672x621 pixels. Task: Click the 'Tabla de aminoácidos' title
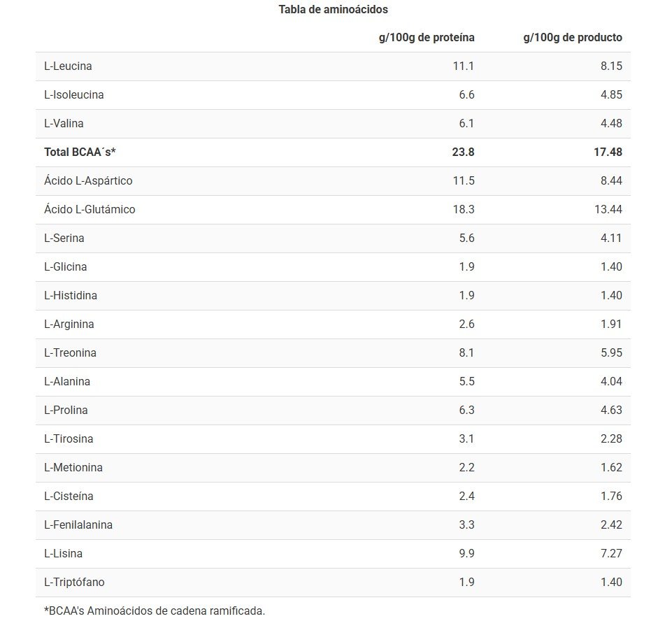[x=333, y=10]
